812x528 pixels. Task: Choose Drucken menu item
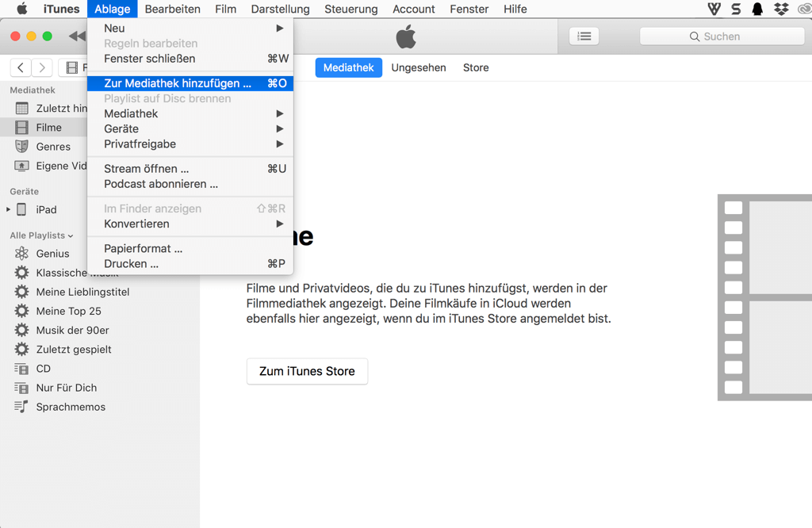[190, 263]
